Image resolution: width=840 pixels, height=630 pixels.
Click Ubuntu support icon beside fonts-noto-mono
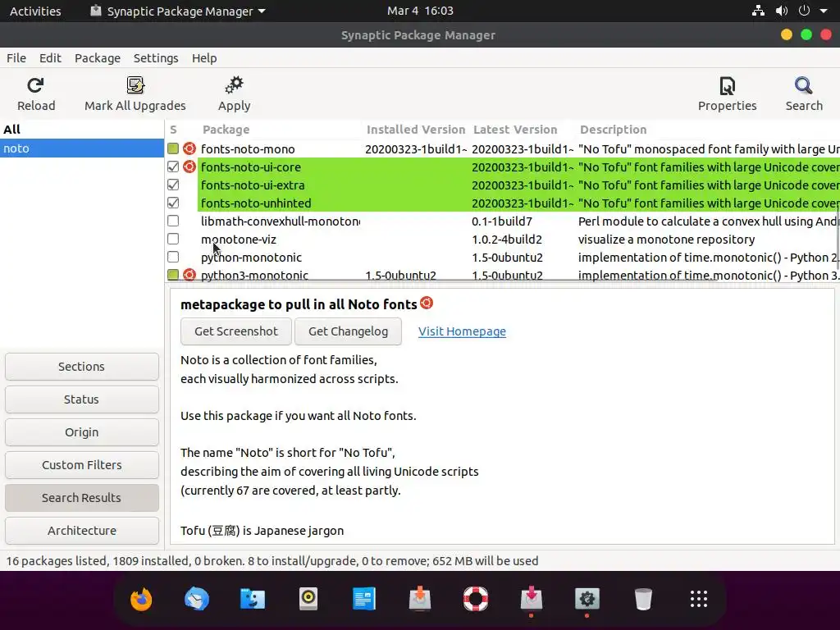coord(189,148)
